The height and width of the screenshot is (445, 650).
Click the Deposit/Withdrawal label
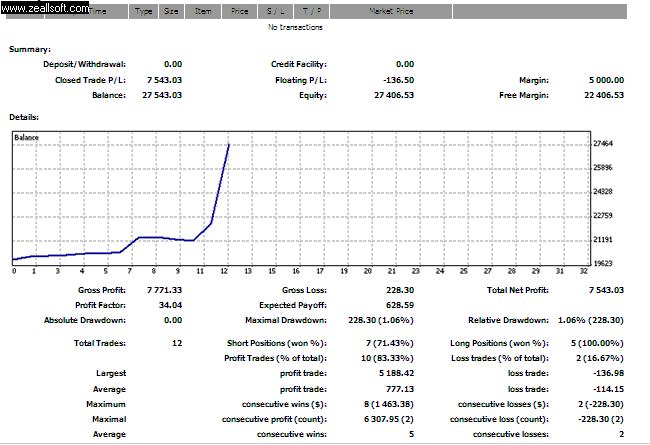coord(84,64)
